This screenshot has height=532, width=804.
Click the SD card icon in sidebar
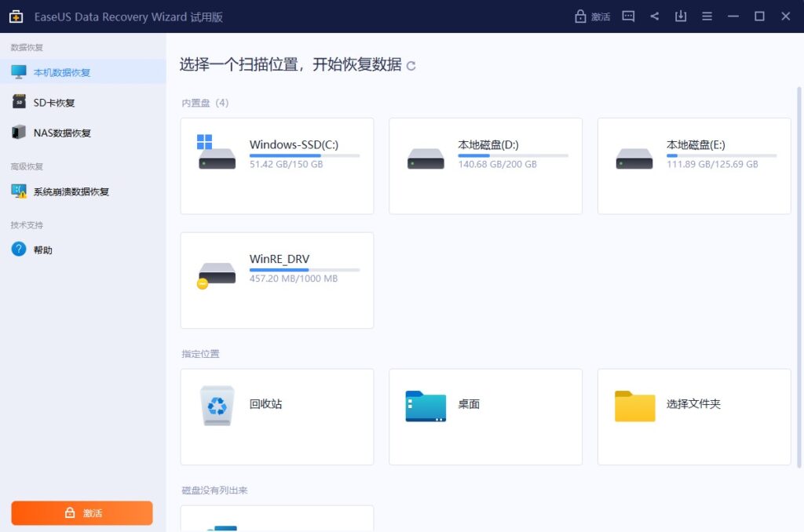click(19, 101)
